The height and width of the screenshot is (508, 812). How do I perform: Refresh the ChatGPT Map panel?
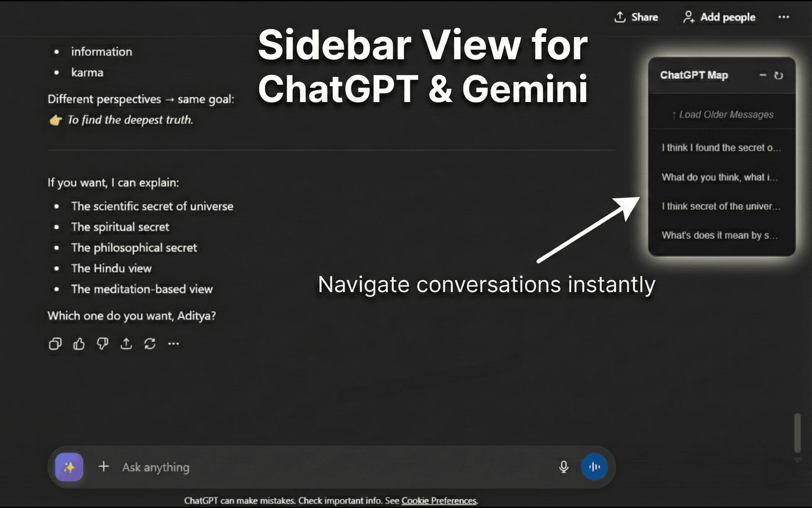pyautogui.click(x=779, y=76)
